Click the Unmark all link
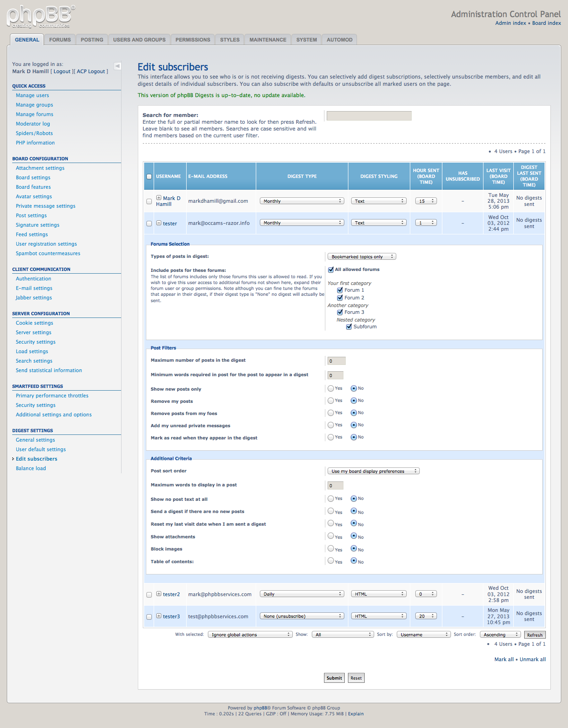Viewport: 568px width, 728px height. point(533,659)
